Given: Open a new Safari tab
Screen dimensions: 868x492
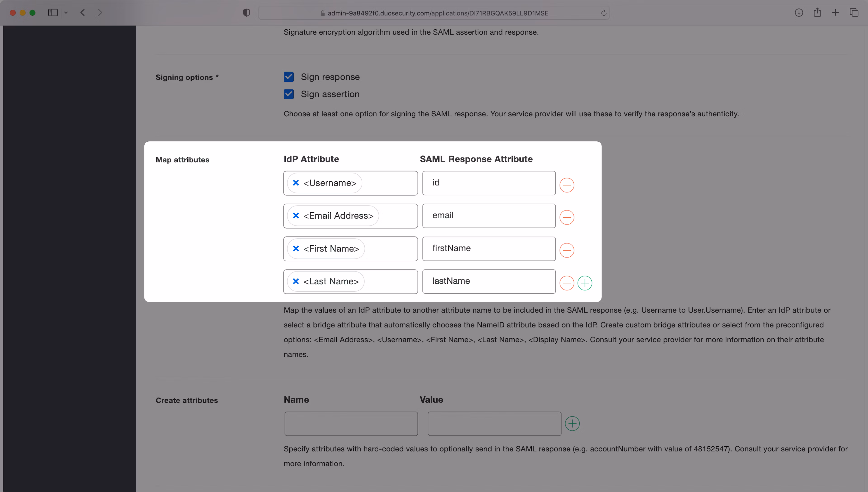Looking at the screenshot, I should click(835, 13).
